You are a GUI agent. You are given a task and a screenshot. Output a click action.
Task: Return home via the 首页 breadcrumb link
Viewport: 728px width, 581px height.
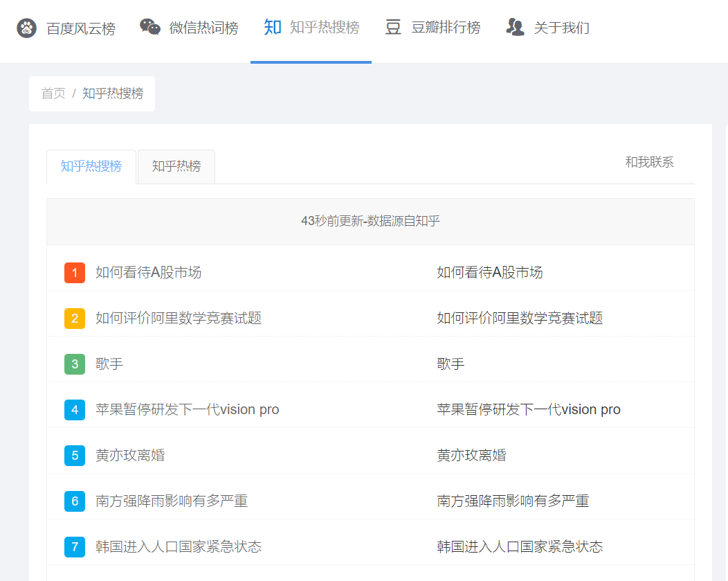point(53,93)
